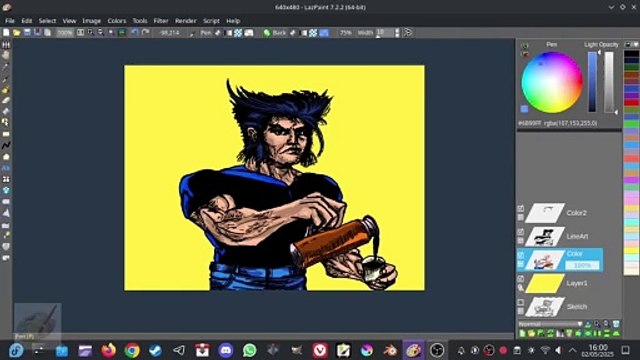Expand toolbar overflow double arrow

408,33
